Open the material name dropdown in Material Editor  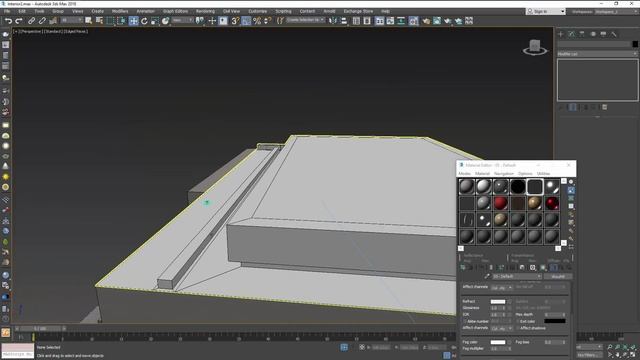517,276
